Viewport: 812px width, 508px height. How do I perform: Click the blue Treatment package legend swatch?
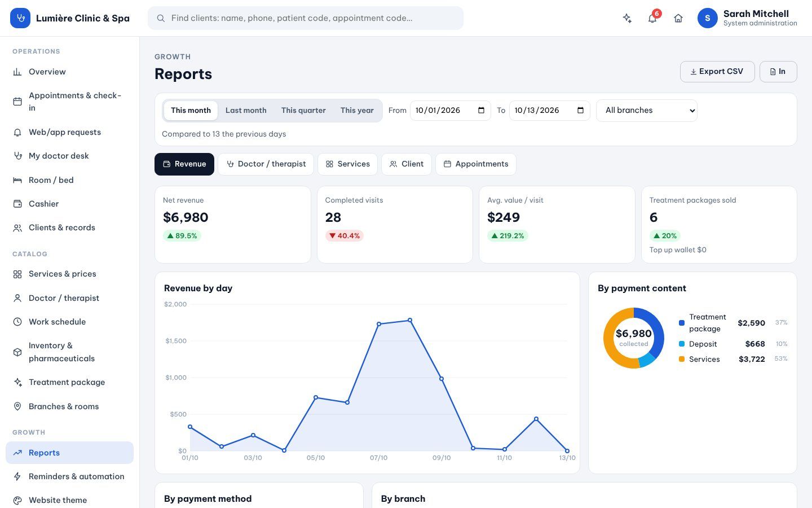pyautogui.click(x=682, y=323)
